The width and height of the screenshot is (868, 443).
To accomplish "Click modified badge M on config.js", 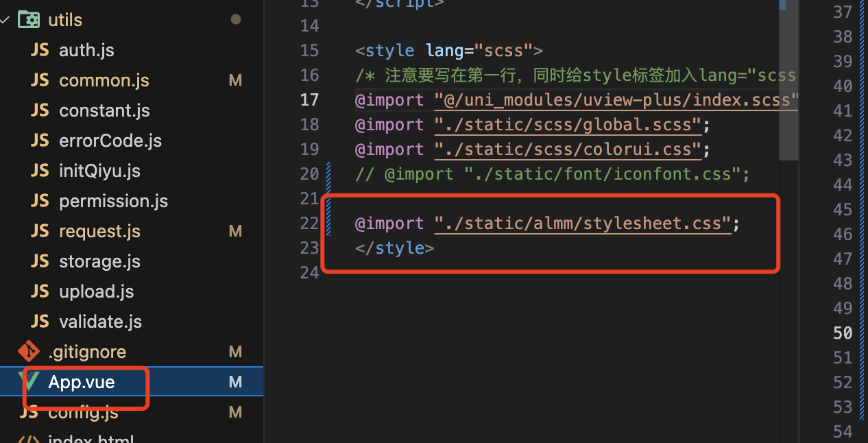I will pos(235,412).
